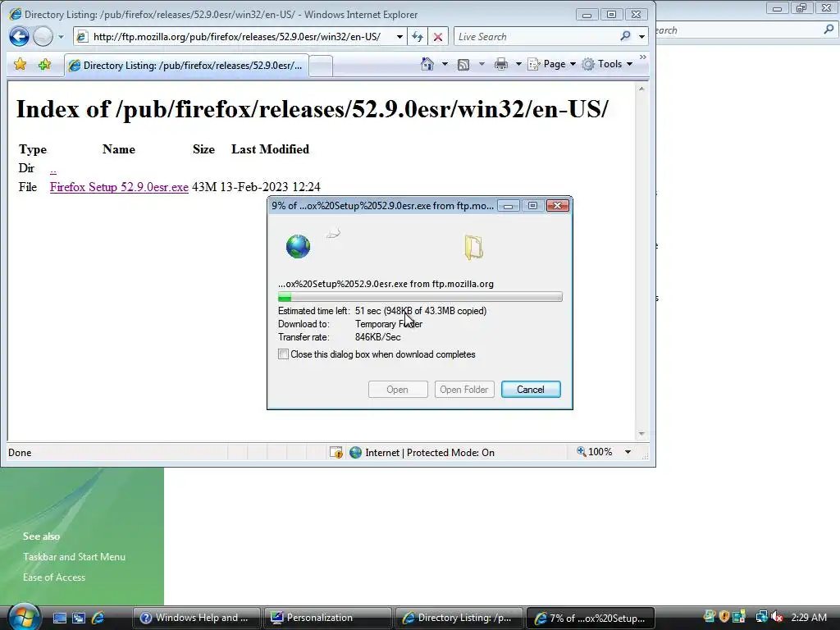The width and height of the screenshot is (840, 630).
Task: Click the Print icon
Action: pyautogui.click(x=501, y=64)
